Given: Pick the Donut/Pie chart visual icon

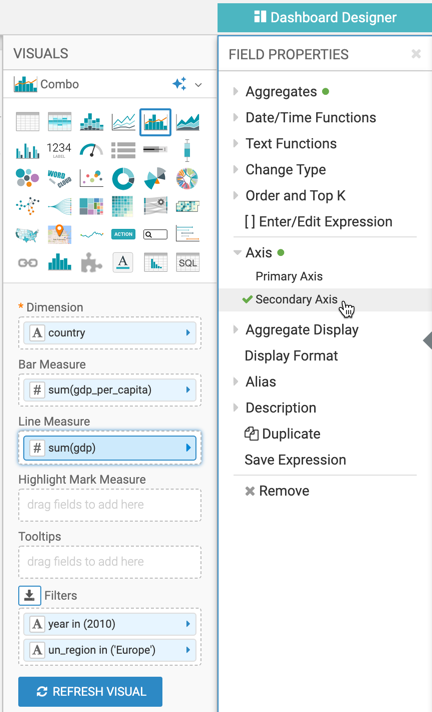Looking at the screenshot, I should (x=123, y=178).
